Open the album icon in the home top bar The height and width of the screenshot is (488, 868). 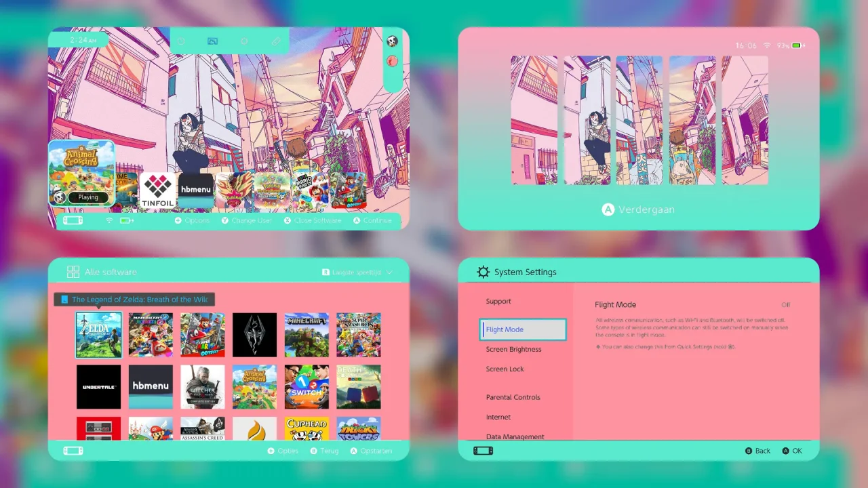[212, 41]
